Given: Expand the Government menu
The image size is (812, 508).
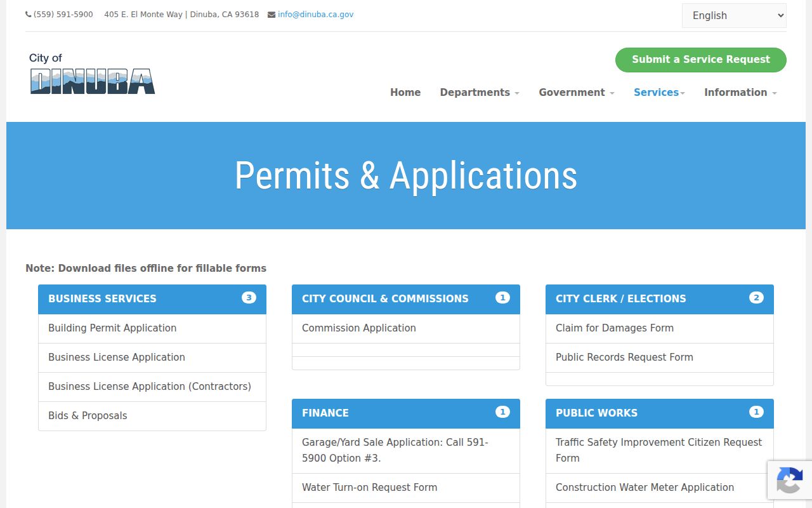Looking at the screenshot, I should (577, 92).
